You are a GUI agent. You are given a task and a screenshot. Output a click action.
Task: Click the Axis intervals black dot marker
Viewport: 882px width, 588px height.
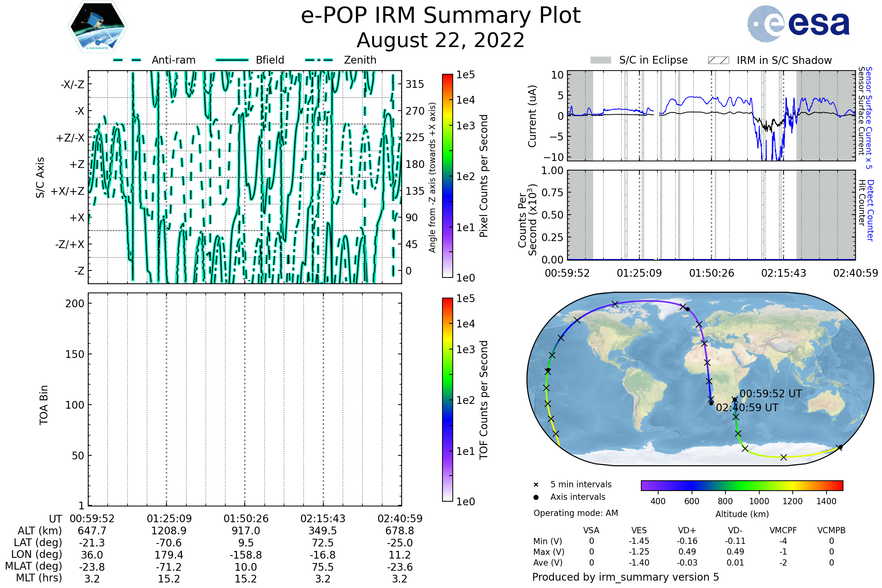tap(536, 497)
